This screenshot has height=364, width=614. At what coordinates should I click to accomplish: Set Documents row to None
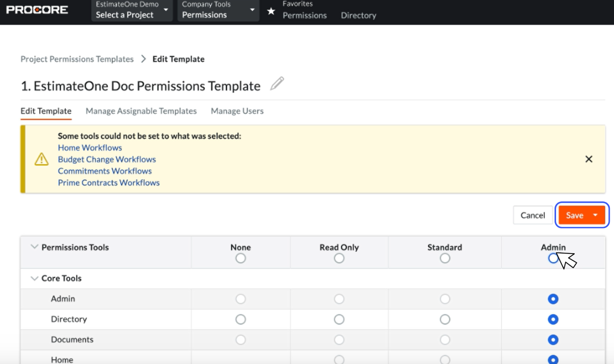click(240, 340)
